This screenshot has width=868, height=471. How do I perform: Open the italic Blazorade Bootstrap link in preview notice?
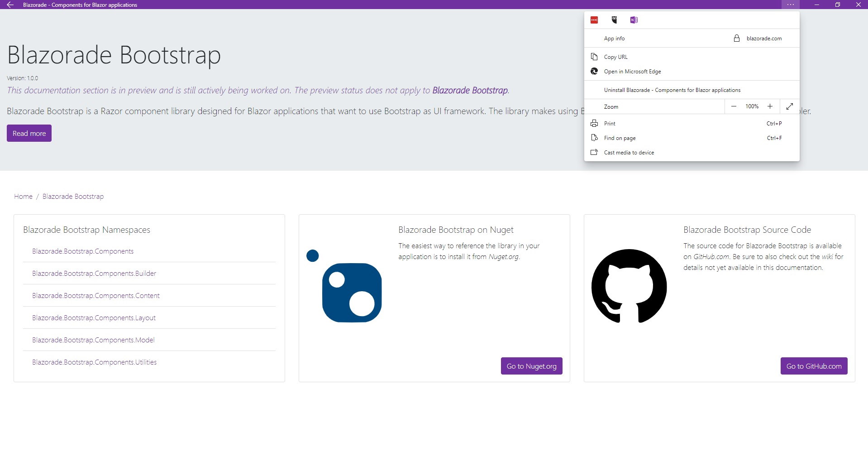(470, 90)
